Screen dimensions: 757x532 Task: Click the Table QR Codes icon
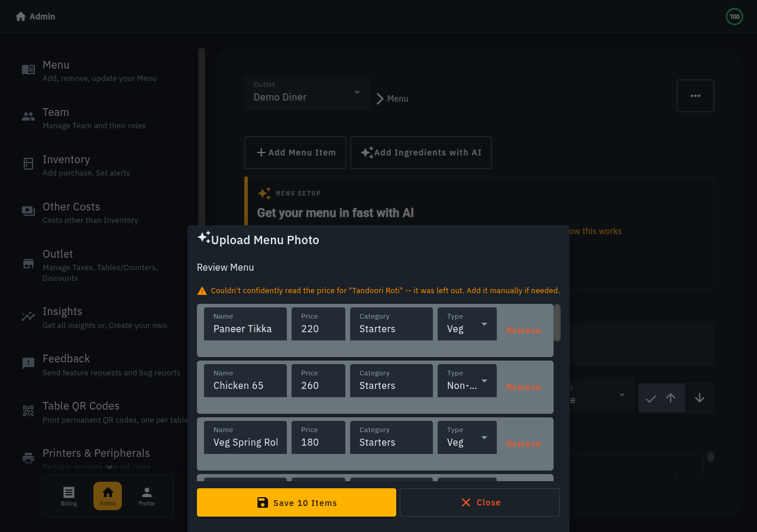tap(28, 411)
